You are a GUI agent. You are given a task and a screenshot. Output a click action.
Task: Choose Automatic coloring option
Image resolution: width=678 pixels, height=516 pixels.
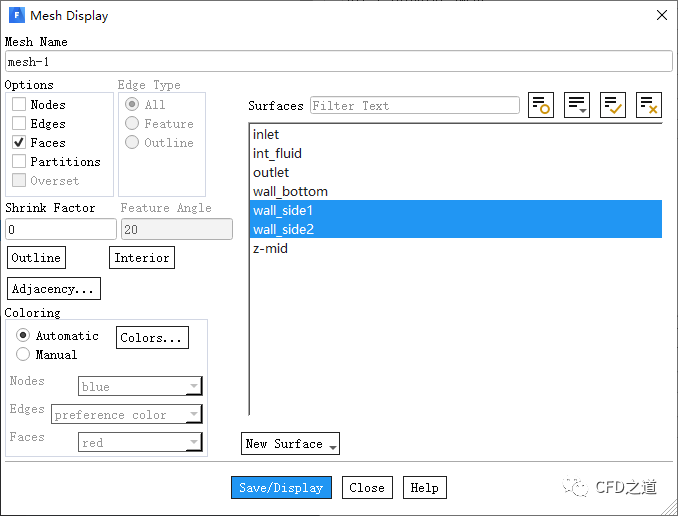(23, 336)
